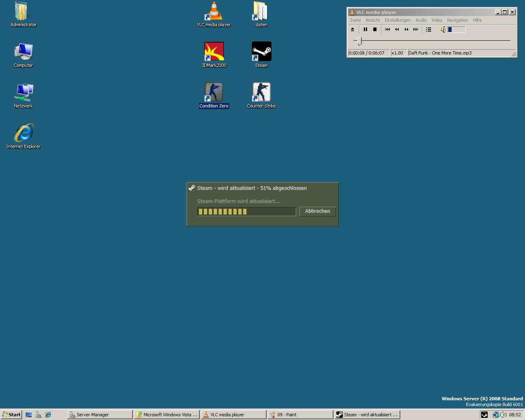Open the Einstellungen menu

[397, 20]
